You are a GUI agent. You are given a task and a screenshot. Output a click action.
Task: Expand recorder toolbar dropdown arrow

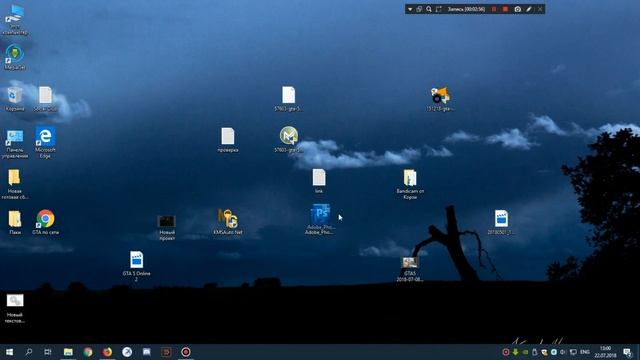tap(410, 9)
